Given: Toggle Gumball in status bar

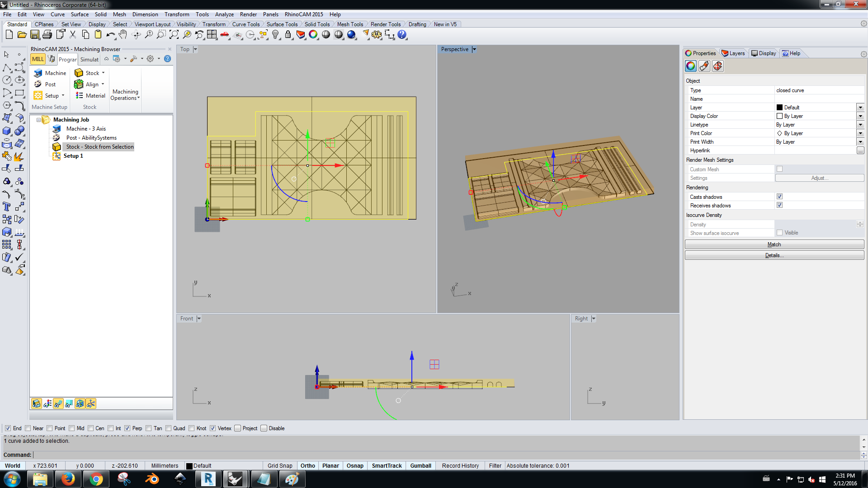Looking at the screenshot, I should point(421,466).
